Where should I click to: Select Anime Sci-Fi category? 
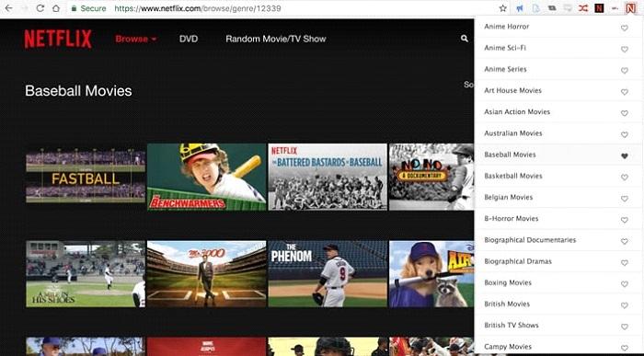[505, 48]
